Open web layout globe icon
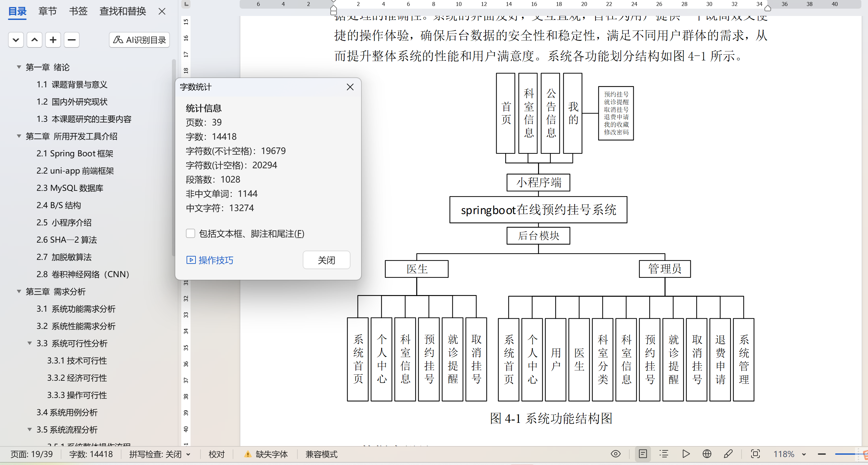This screenshot has height=465, width=868. pos(707,454)
